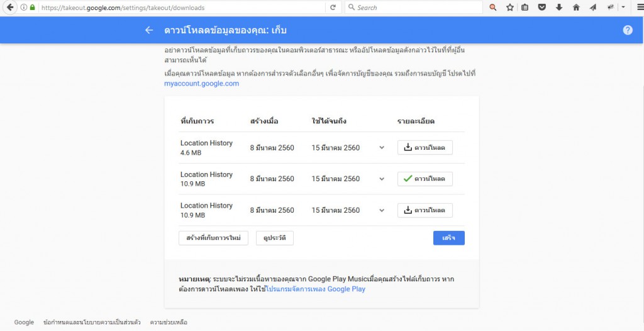Click the สร้างที่เก็บถาวรใหม่ button
Image resolution: width=644 pixels, height=331 pixels.
pos(213,238)
